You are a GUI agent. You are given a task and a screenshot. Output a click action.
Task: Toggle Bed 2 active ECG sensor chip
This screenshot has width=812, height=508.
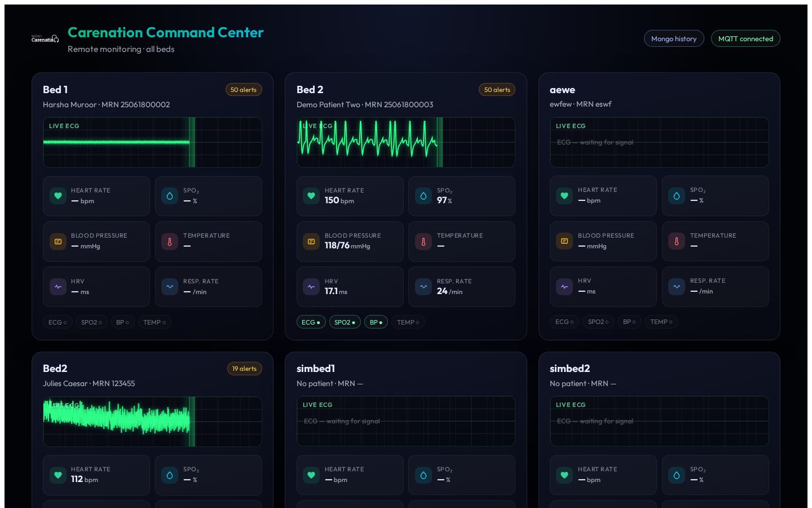(311, 322)
